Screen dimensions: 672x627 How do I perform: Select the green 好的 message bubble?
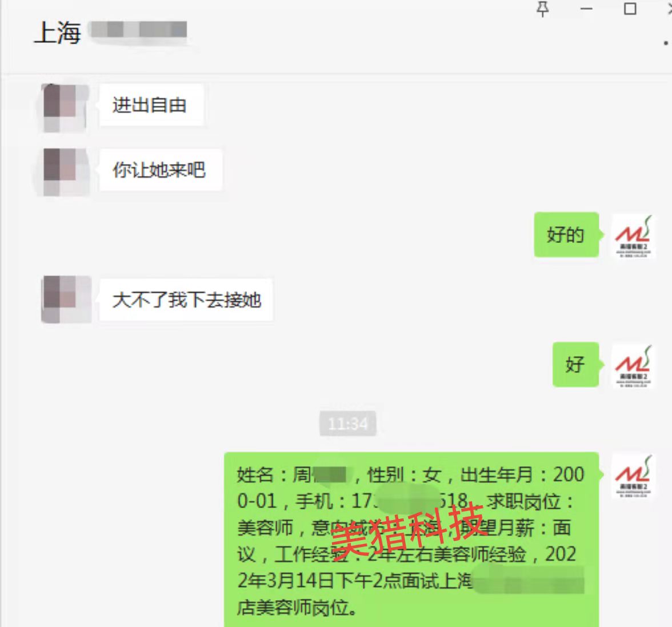click(x=567, y=235)
